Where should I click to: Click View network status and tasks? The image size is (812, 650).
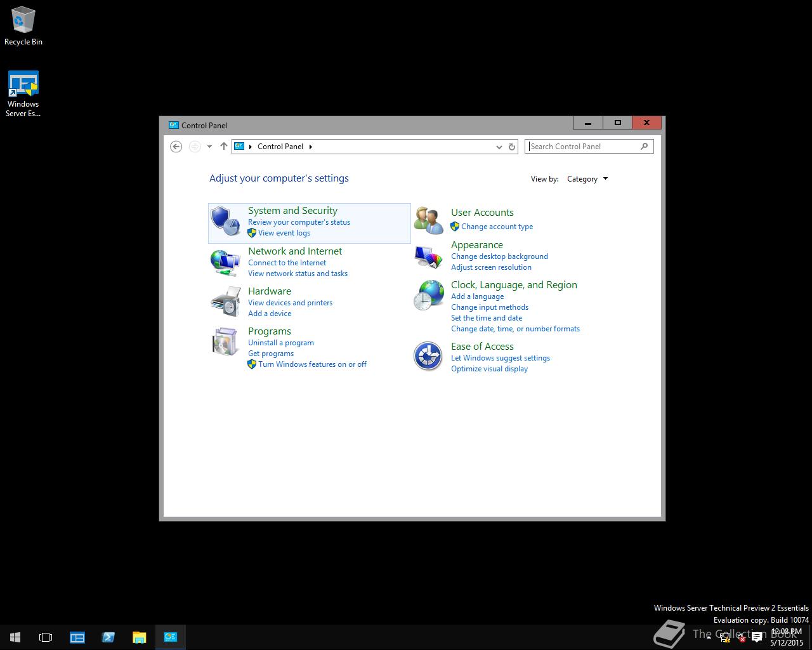298,274
